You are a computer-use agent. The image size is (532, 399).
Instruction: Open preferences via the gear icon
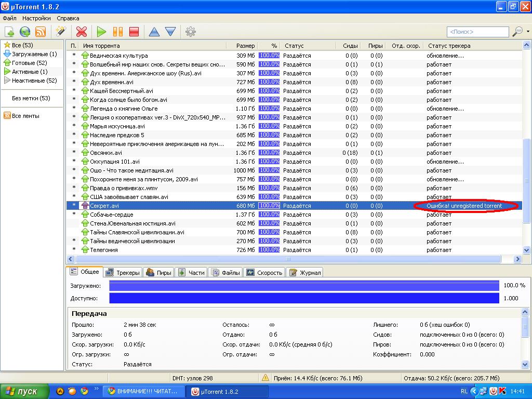191,32
